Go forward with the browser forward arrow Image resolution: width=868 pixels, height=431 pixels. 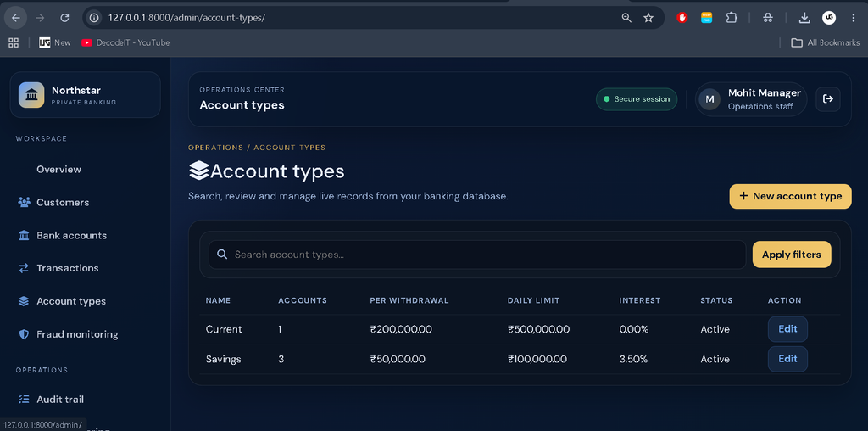(x=40, y=18)
